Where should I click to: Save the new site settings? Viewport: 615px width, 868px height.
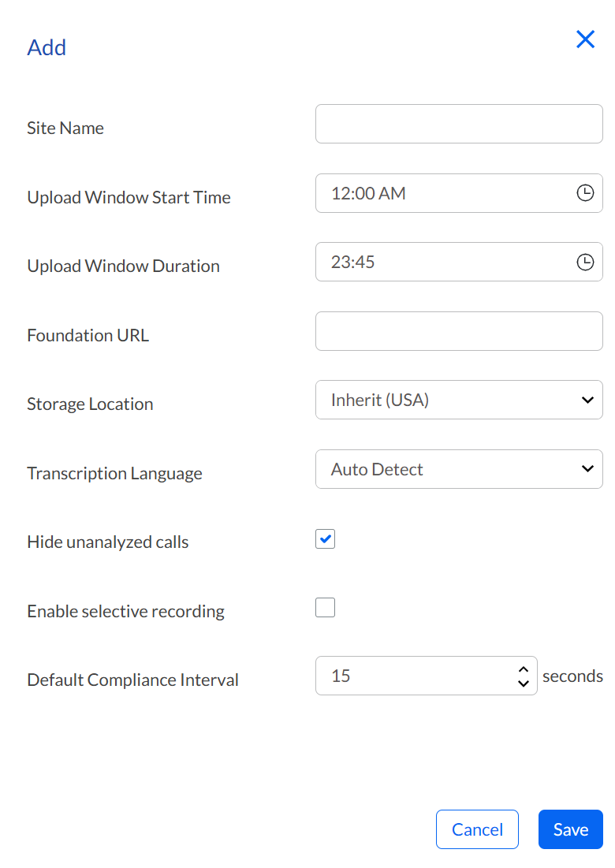coord(571,829)
